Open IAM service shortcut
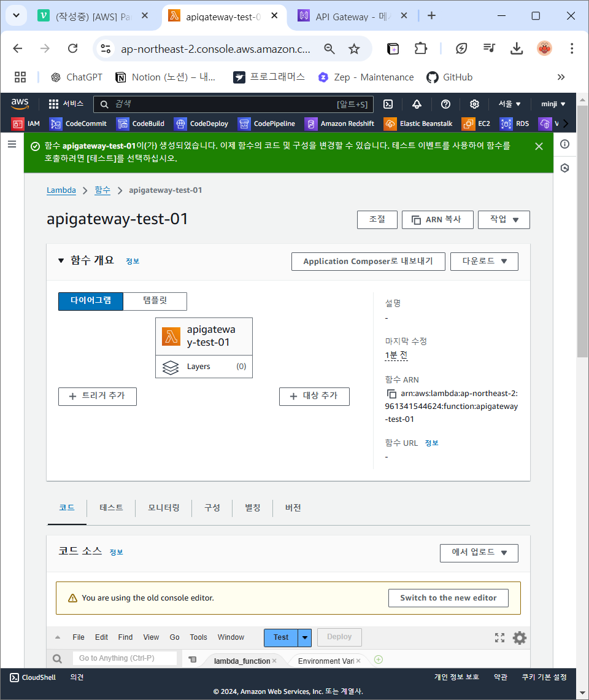Image resolution: width=589 pixels, height=700 pixels. pos(26,123)
